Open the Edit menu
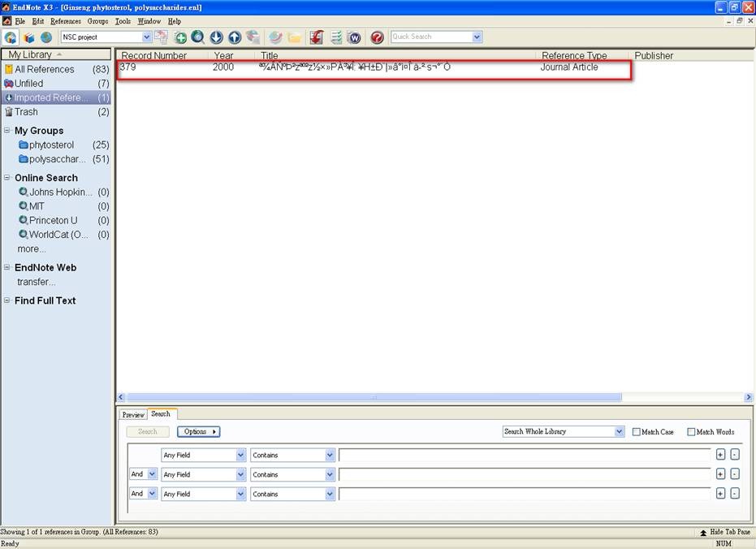 tap(37, 21)
